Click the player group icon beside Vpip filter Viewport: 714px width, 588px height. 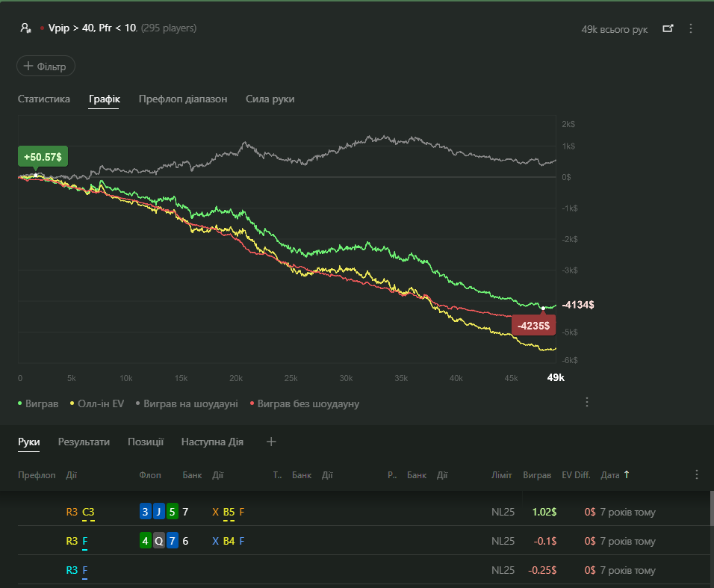[x=25, y=28]
